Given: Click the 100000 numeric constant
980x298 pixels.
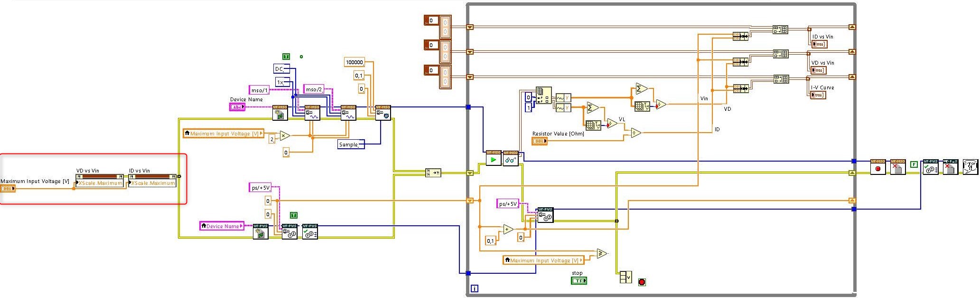Looking at the screenshot, I should (x=354, y=62).
